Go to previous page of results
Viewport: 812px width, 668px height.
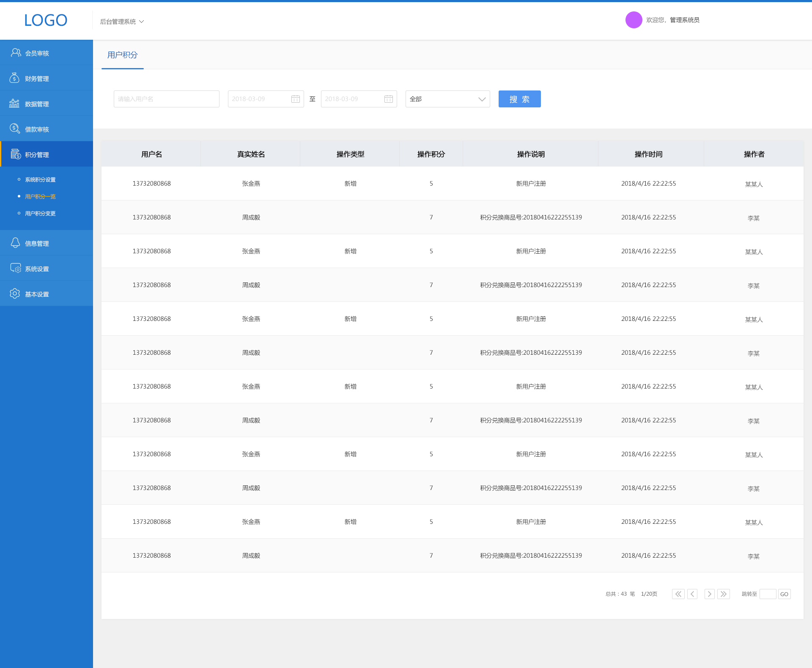click(x=692, y=594)
